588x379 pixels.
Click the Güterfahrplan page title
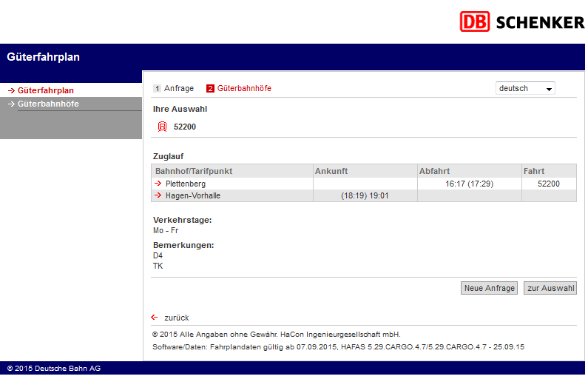click(43, 57)
